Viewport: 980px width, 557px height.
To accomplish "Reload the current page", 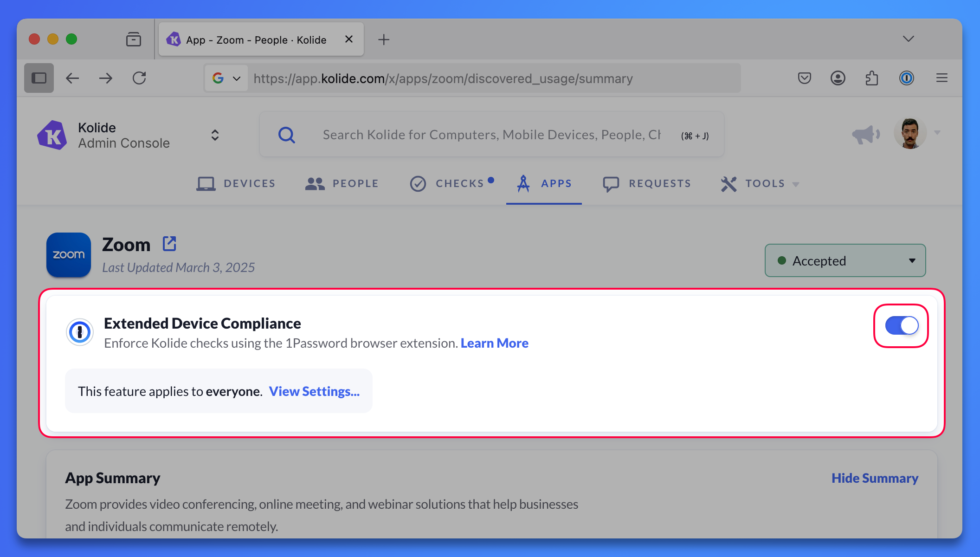I will coord(139,78).
